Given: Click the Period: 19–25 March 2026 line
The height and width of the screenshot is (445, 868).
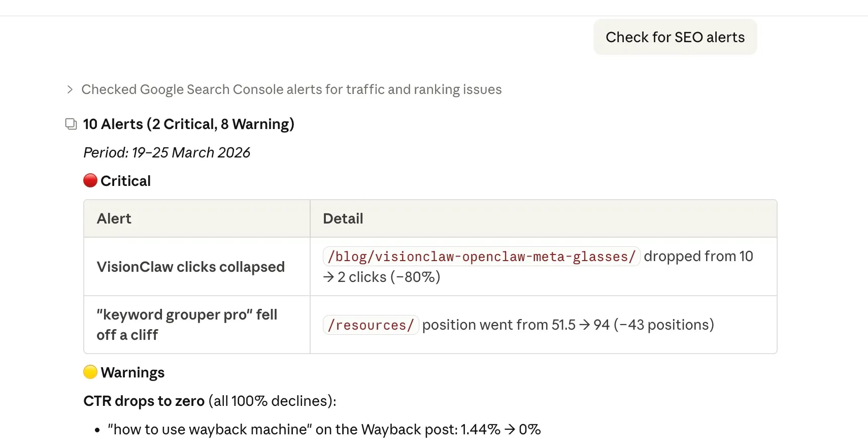Looking at the screenshot, I should [166, 152].
